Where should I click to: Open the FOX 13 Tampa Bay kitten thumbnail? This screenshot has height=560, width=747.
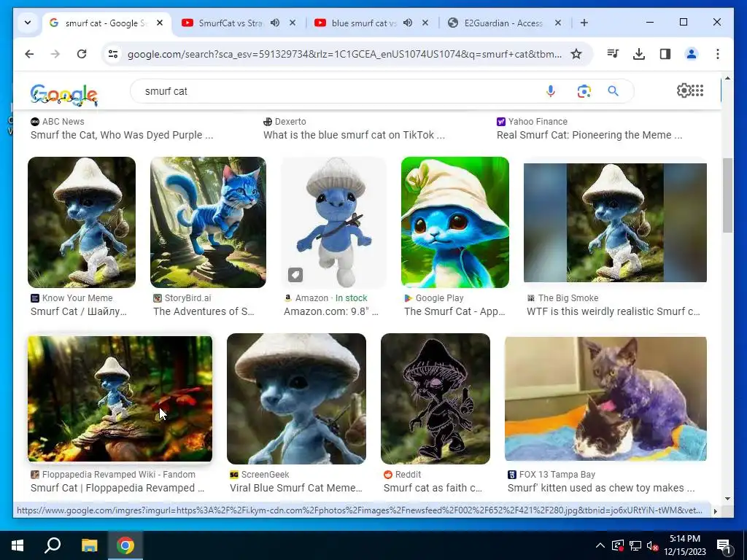pyautogui.click(x=605, y=399)
